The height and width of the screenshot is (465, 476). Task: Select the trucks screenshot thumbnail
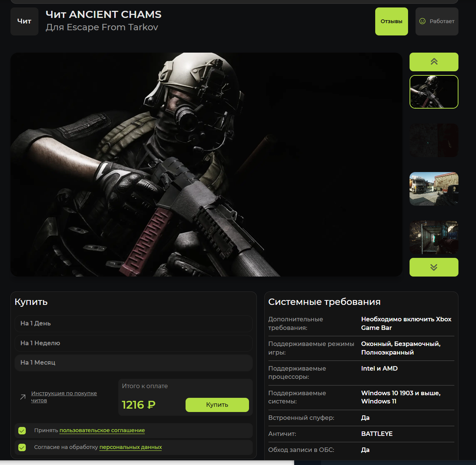click(434, 189)
